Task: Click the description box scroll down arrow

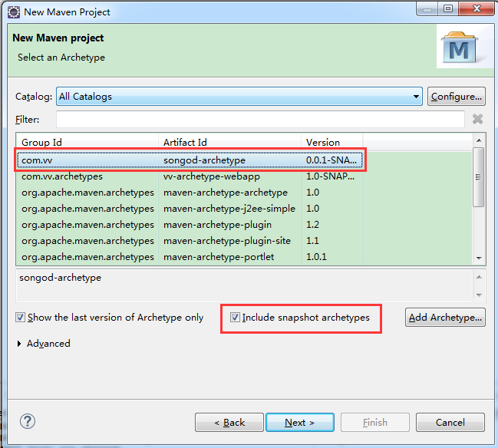Action: (479, 295)
